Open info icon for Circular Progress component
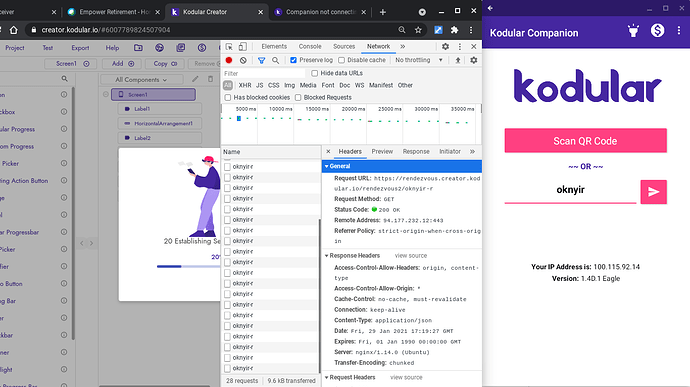Image resolution: width=690 pixels, height=387 pixels. (64, 129)
